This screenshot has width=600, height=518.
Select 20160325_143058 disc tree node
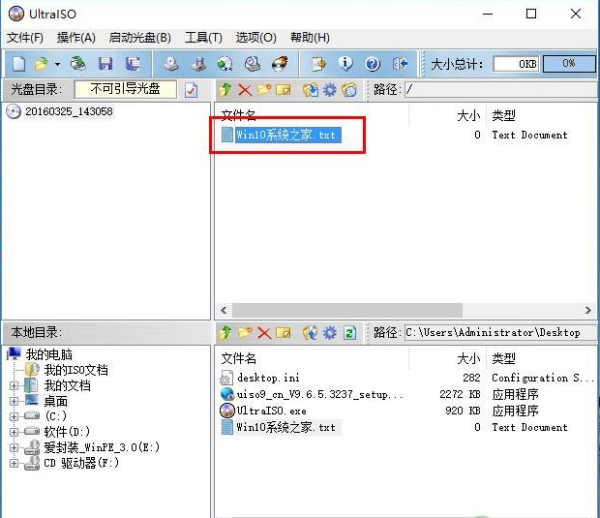point(69,112)
